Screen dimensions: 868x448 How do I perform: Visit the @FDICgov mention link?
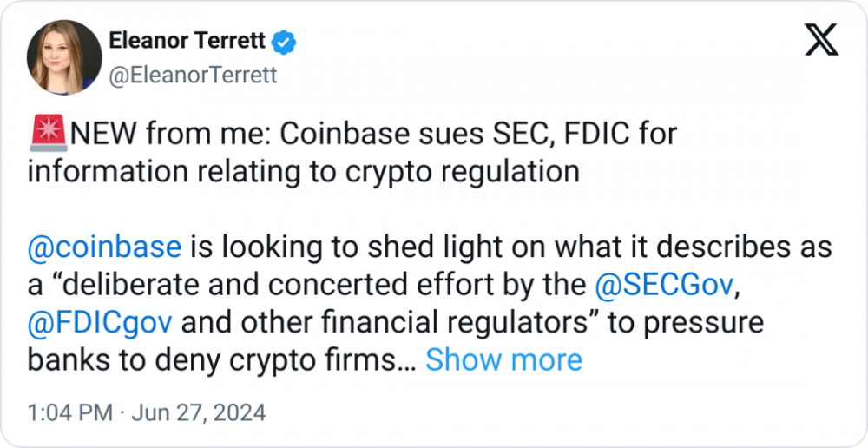click(x=100, y=322)
